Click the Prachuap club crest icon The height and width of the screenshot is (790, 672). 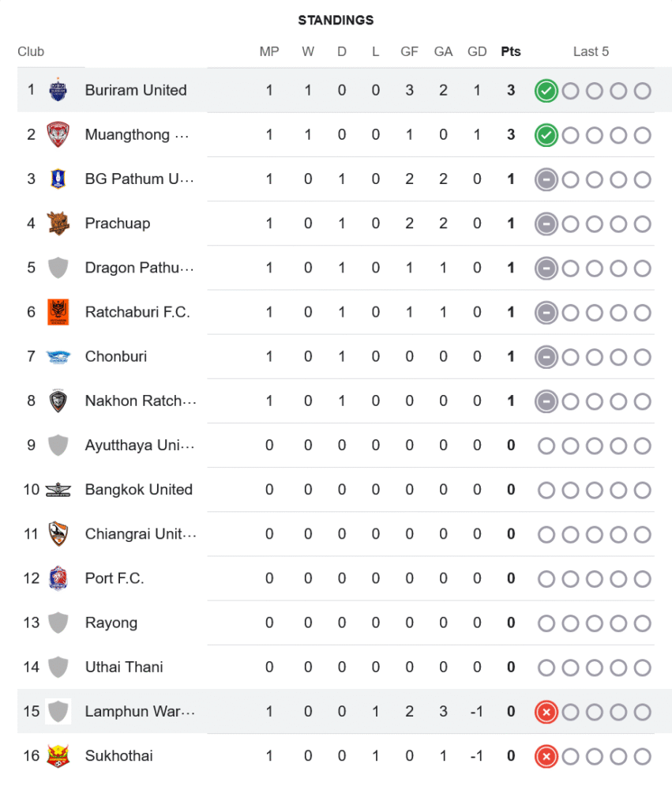tap(58, 224)
